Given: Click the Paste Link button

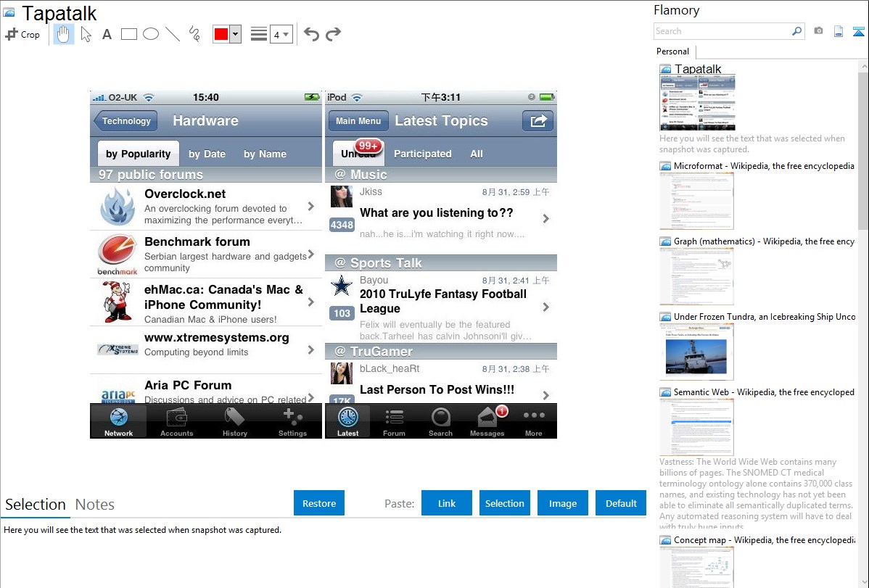Looking at the screenshot, I should [447, 503].
